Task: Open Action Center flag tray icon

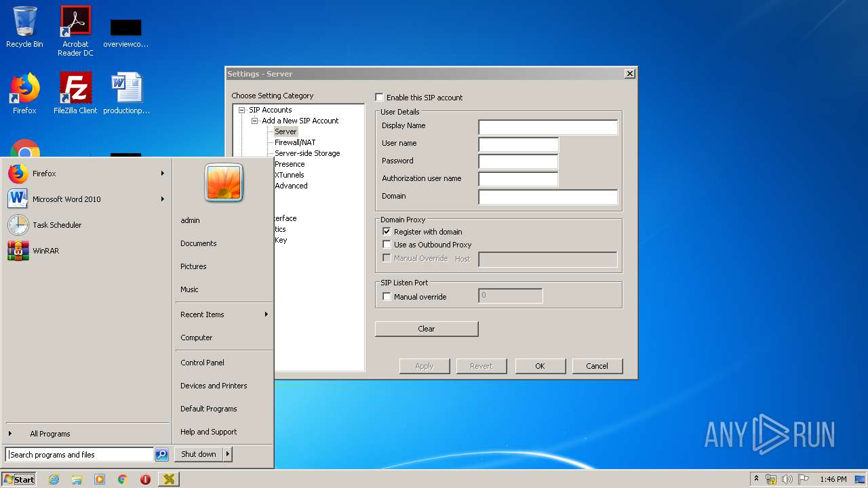Action: coord(804,479)
